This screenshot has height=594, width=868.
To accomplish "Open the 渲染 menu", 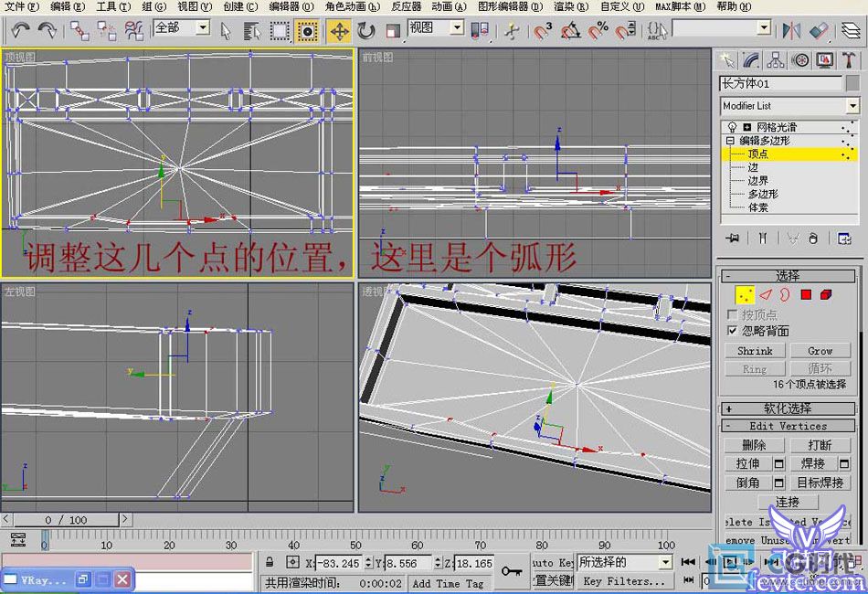I will coord(571,6).
